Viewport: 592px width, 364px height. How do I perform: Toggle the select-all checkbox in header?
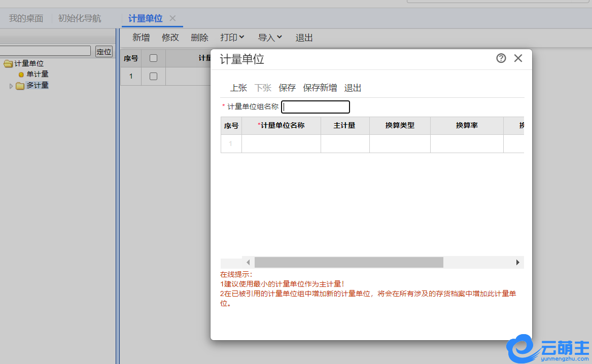[154, 58]
